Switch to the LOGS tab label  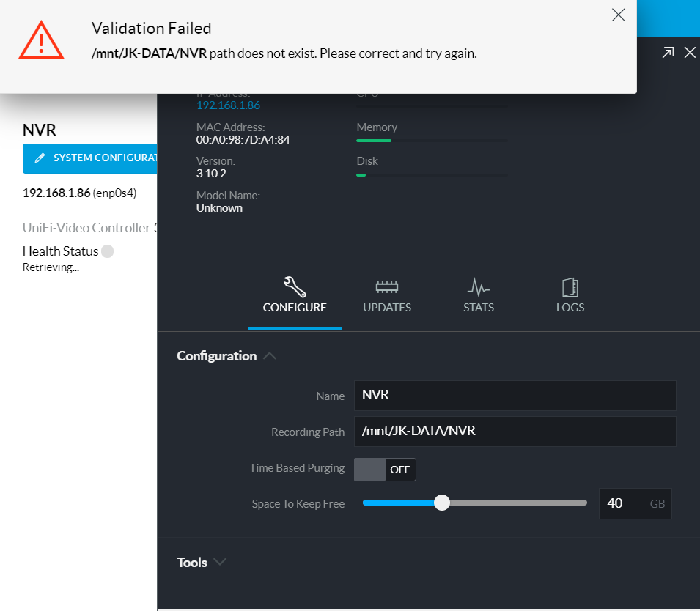pos(570,308)
